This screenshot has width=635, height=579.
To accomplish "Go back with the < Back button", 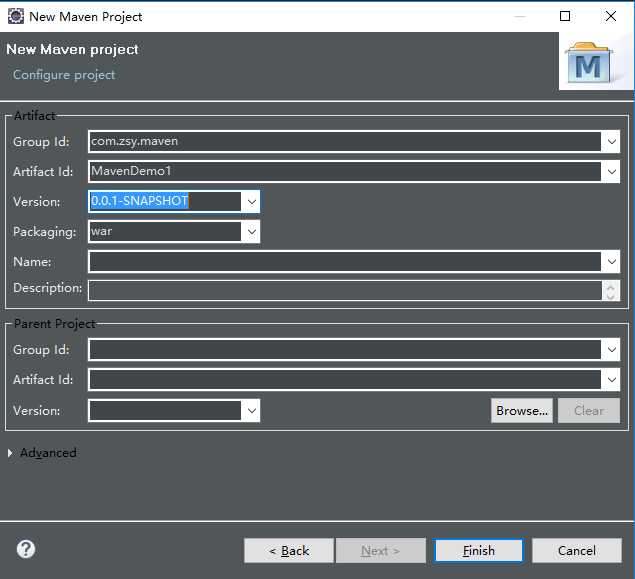I will click(289, 551).
